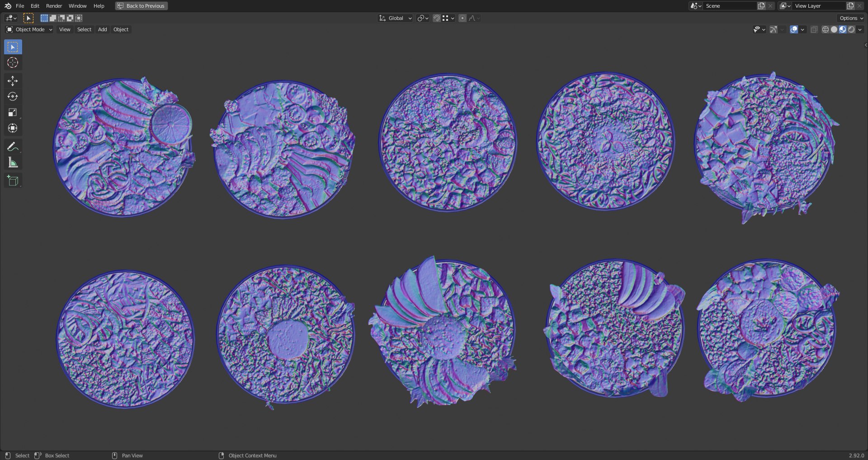Screen dimensions: 868x460
Task: Toggle Show Gizmo button
Action: point(774,29)
